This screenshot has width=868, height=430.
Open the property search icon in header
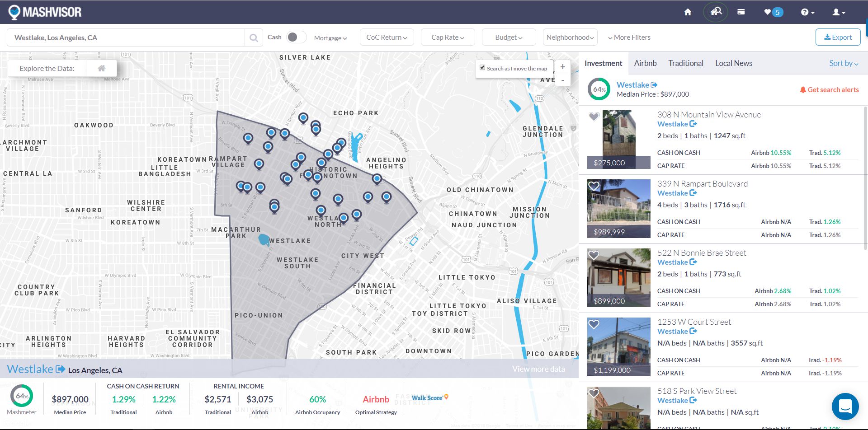point(716,12)
